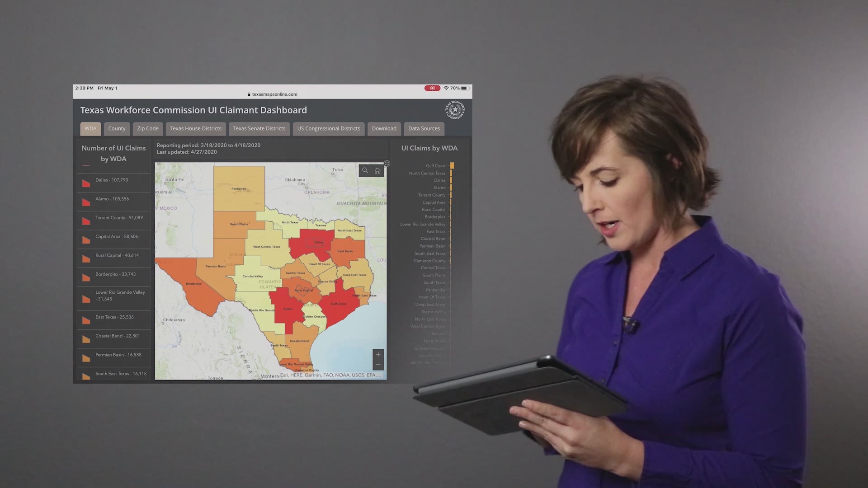The image size is (868, 488).
Task: Click the search/magnifier icon on map
Action: point(365,170)
